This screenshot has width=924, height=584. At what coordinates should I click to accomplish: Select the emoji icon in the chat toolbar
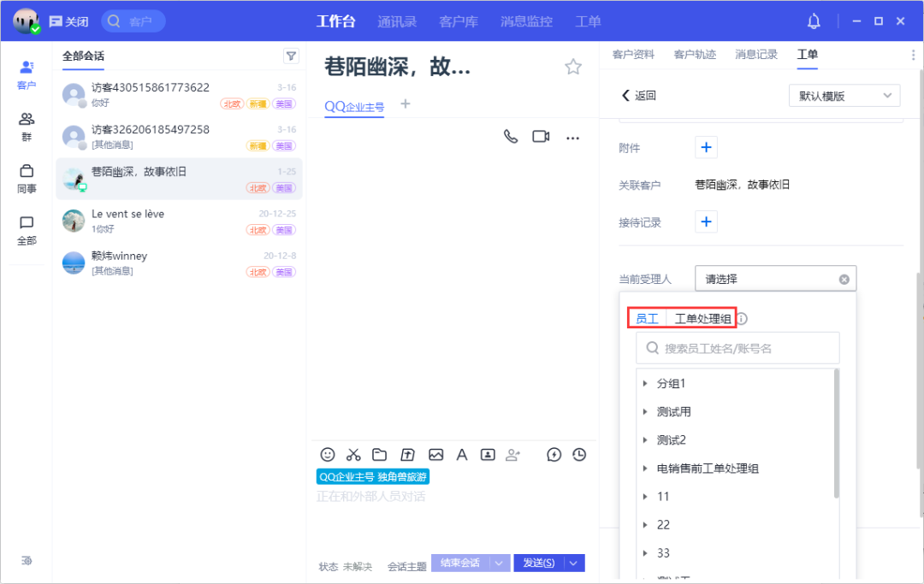point(327,454)
